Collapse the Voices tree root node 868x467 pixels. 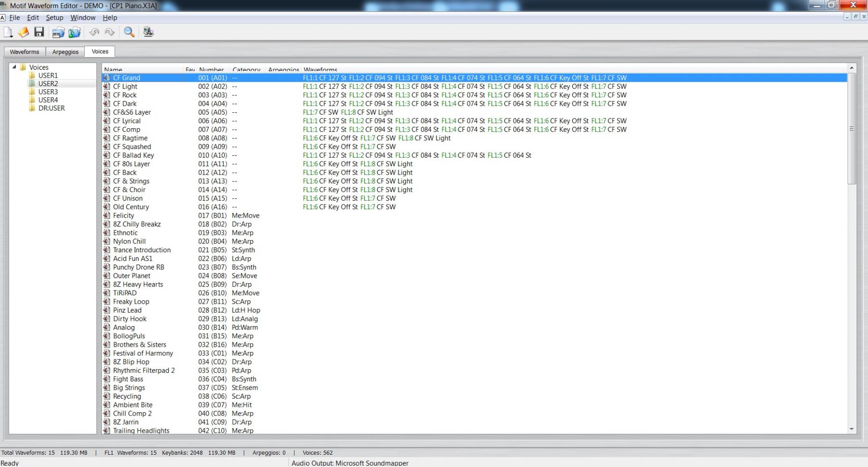pyautogui.click(x=14, y=67)
